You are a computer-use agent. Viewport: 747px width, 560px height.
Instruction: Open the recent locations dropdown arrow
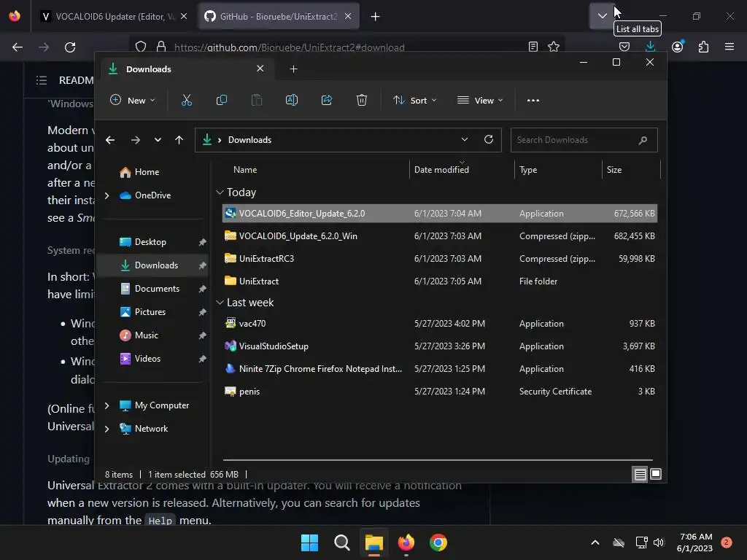click(x=158, y=140)
